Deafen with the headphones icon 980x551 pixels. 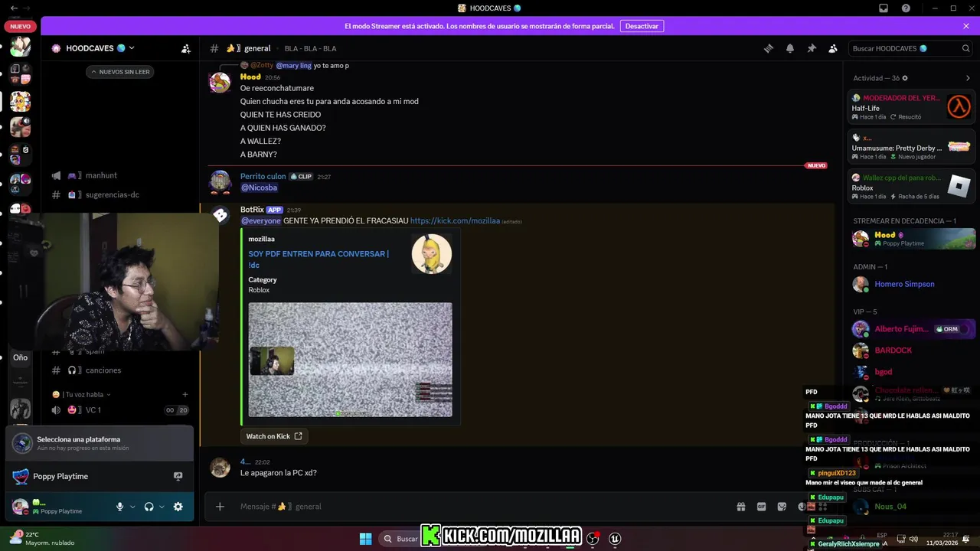click(x=149, y=507)
